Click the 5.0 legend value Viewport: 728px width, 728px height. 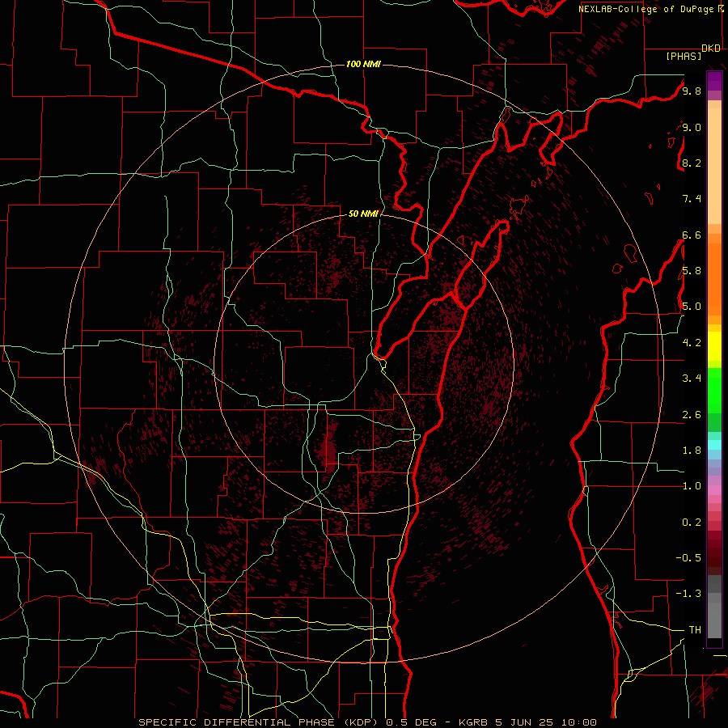point(692,307)
